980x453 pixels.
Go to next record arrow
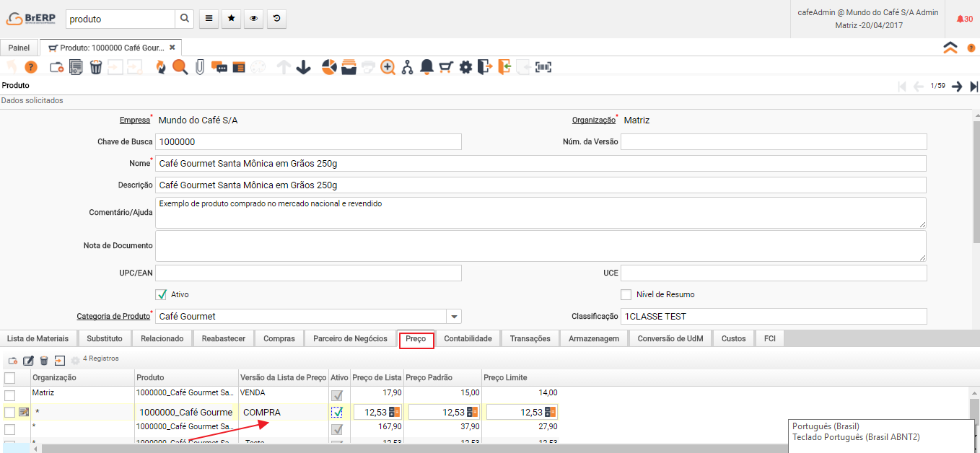[x=957, y=87]
